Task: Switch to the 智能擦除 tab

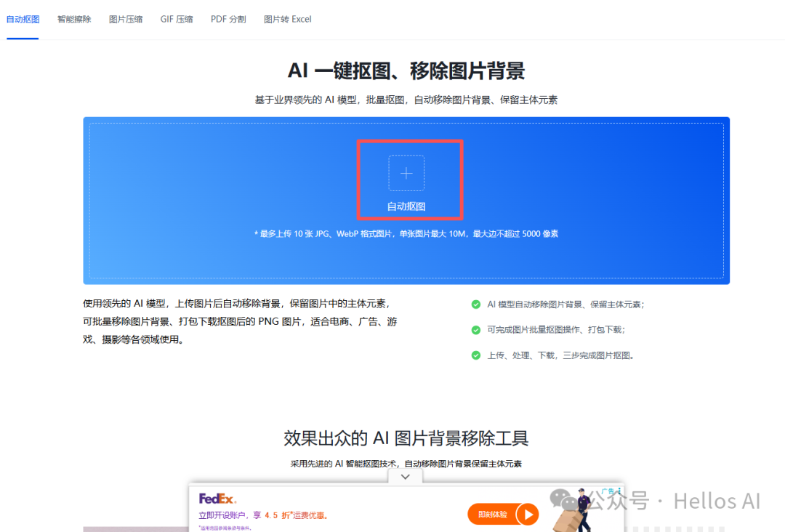Action: point(75,19)
